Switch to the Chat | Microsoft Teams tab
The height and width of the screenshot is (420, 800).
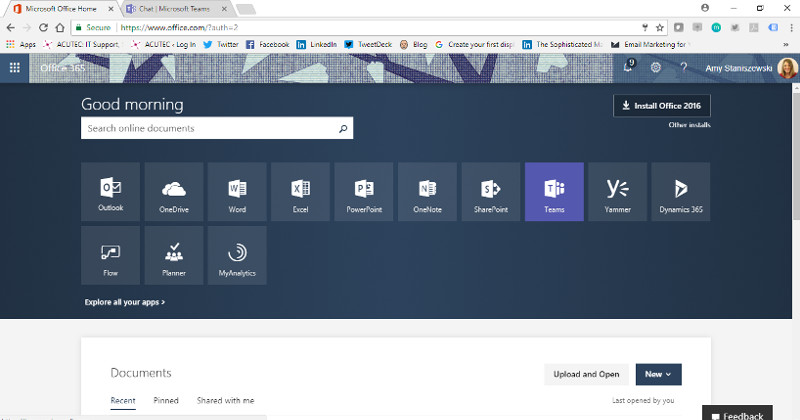click(x=177, y=9)
